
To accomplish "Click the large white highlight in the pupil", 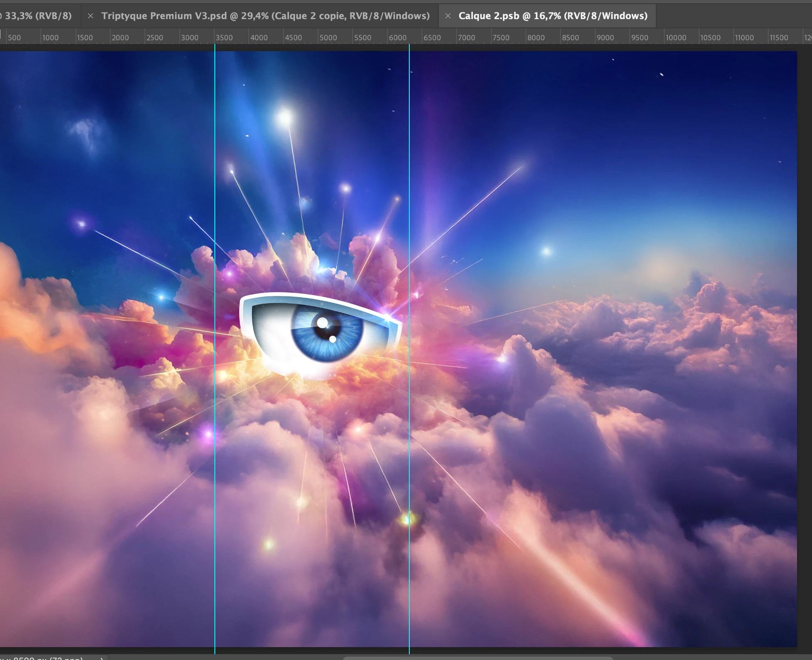I will tap(322, 322).
